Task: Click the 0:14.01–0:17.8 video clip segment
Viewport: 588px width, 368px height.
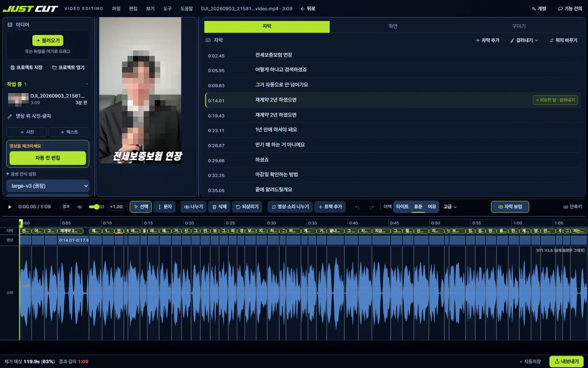Action: click(x=73, y=240)
